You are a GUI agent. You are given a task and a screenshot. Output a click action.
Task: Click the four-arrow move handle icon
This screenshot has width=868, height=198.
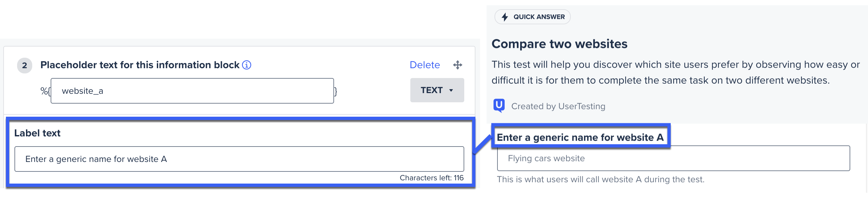coord(457,65)
